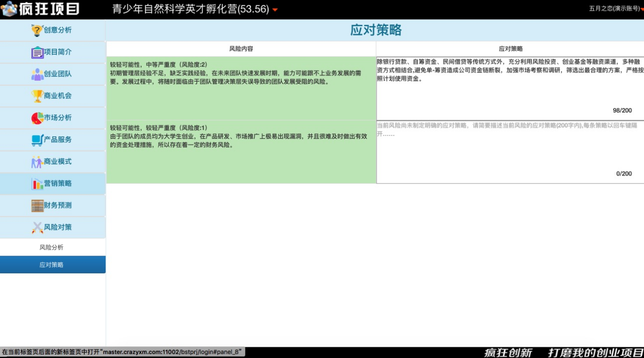The height and width of the screenshot is (358, 644).
Task: Click into the first risk strategy textbox
Action: pos(510,88)
